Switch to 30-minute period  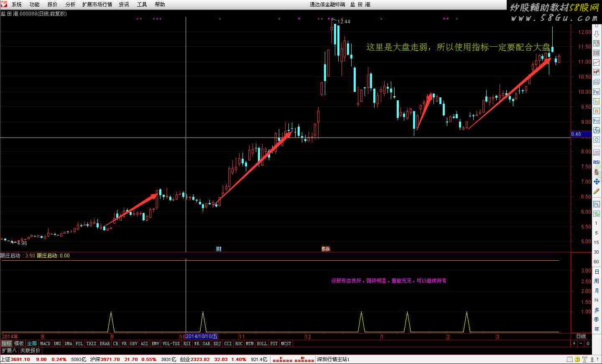click(x=597, y=252)
